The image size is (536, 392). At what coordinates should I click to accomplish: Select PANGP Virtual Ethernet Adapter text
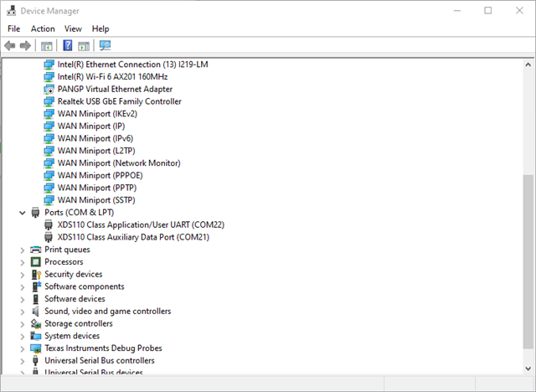click(115, 89)
